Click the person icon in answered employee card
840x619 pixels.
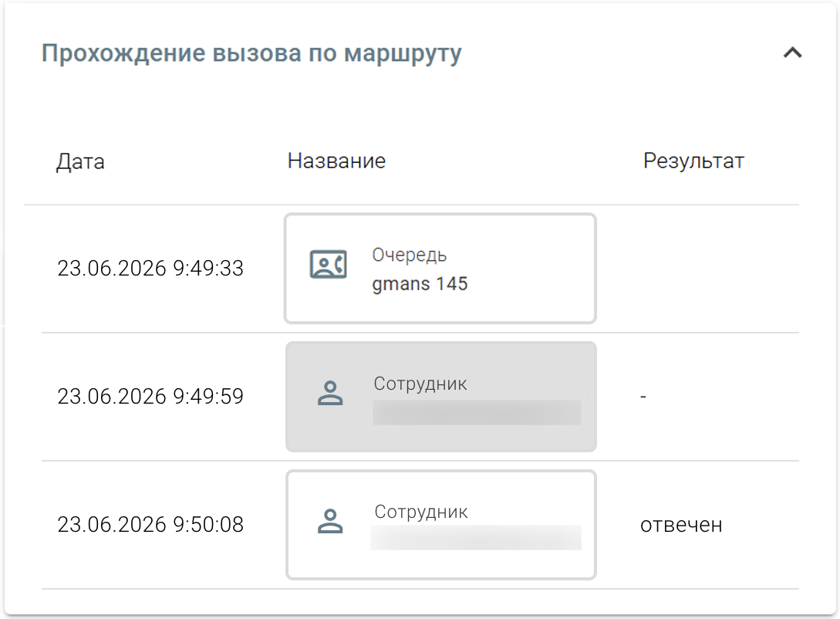pos(330,521)
